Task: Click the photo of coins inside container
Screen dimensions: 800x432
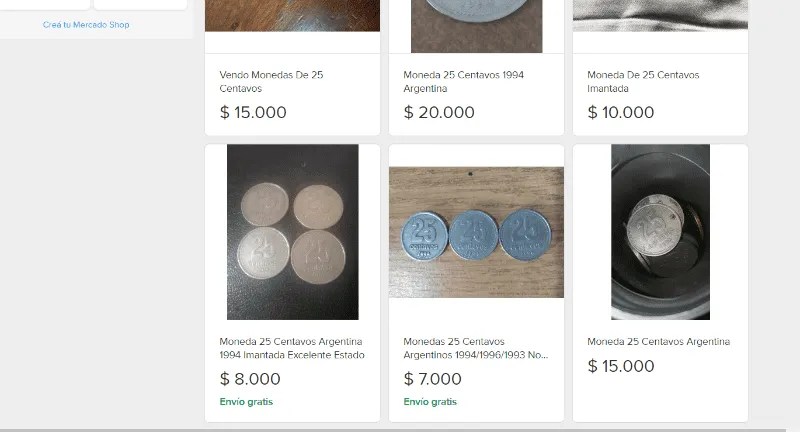Action: pyautogui.click(x=660, y=232)
